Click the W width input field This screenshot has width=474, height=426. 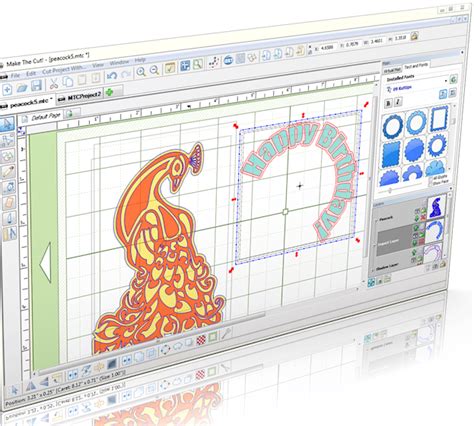(376, 41)
